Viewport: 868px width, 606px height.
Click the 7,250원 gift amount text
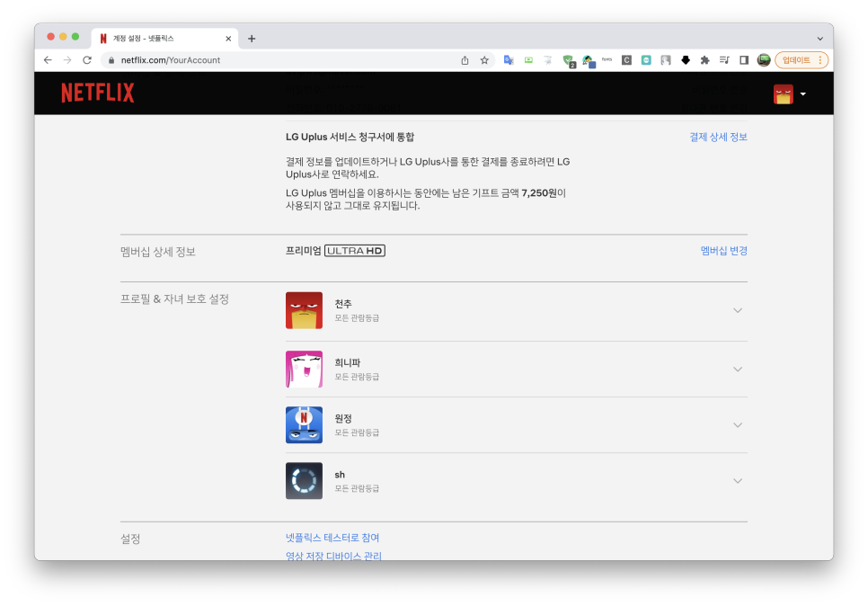[538, 193]
